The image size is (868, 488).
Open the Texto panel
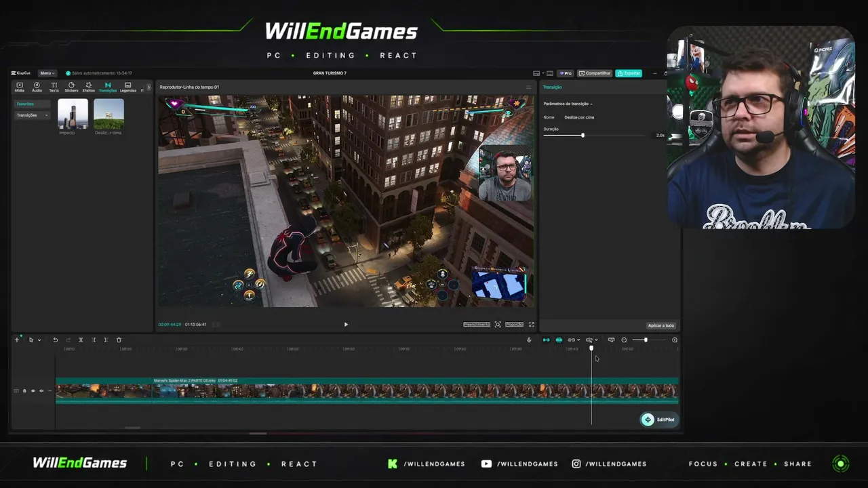click(54, 87)
